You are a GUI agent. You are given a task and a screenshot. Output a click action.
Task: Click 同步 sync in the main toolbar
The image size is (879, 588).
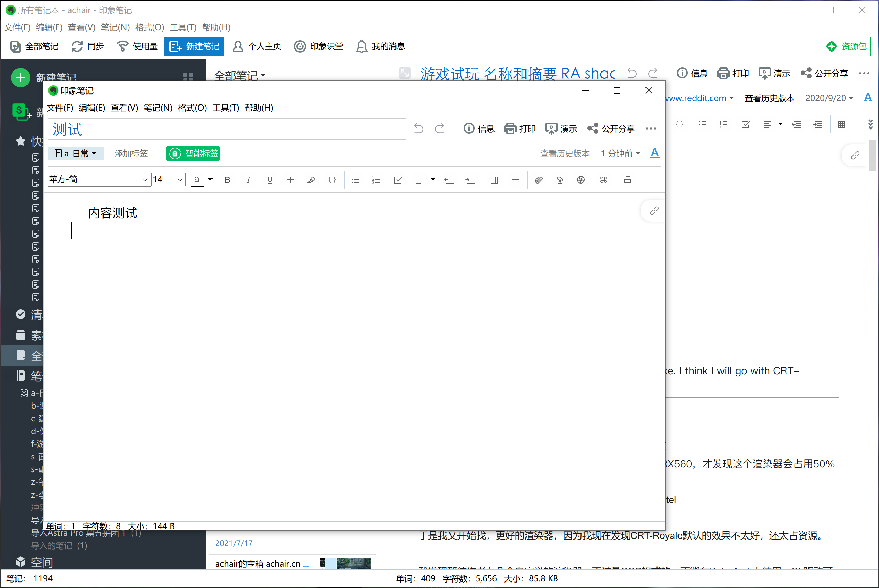(87, 46)
